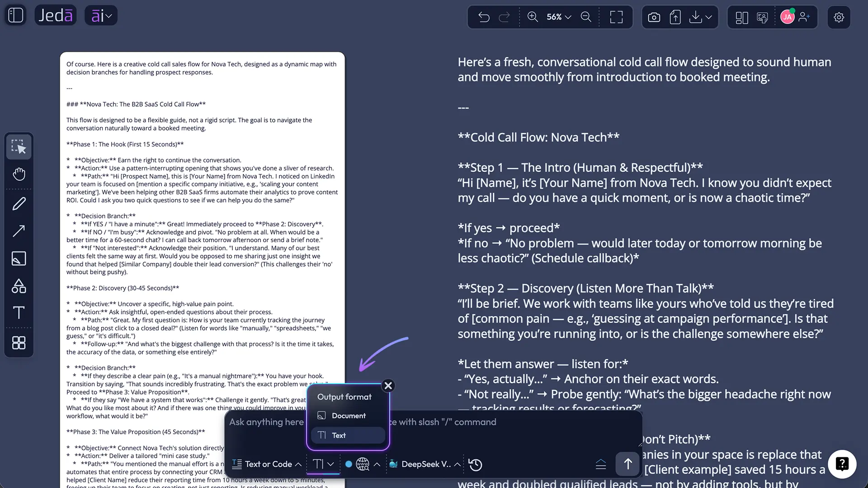Enter fullscreen fit view
The height and width of the screenshot is (488, 868).
(x=616, y=17)
